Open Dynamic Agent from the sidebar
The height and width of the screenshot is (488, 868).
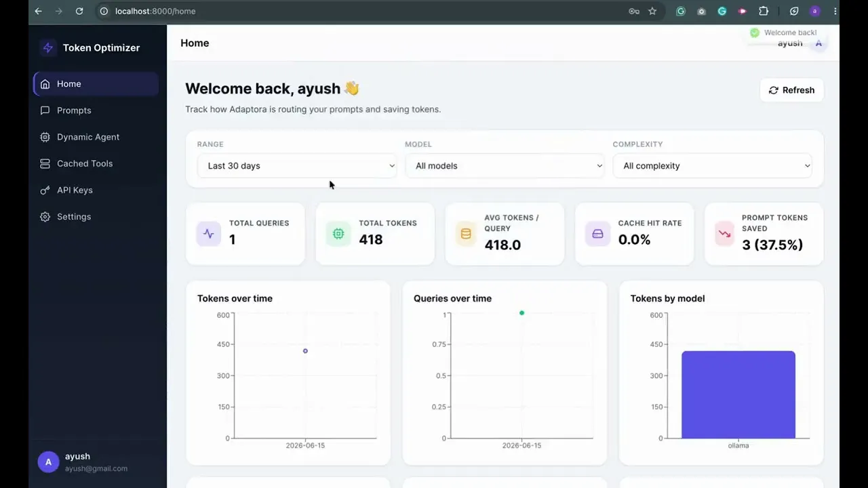point(96,137)
